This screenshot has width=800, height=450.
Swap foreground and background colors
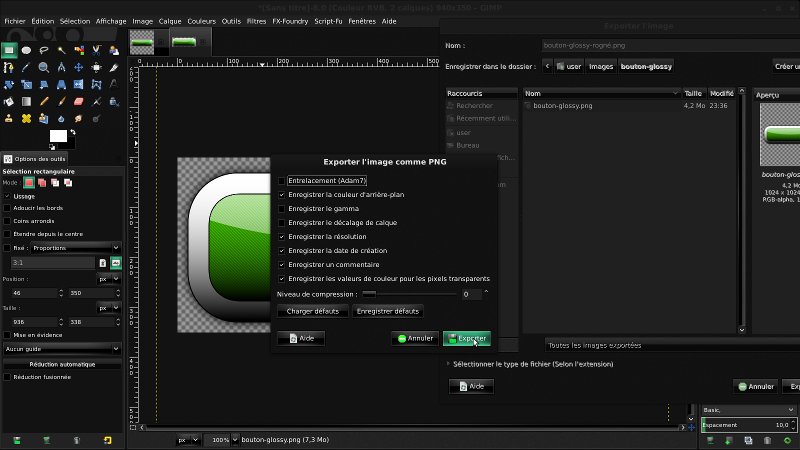73,132
